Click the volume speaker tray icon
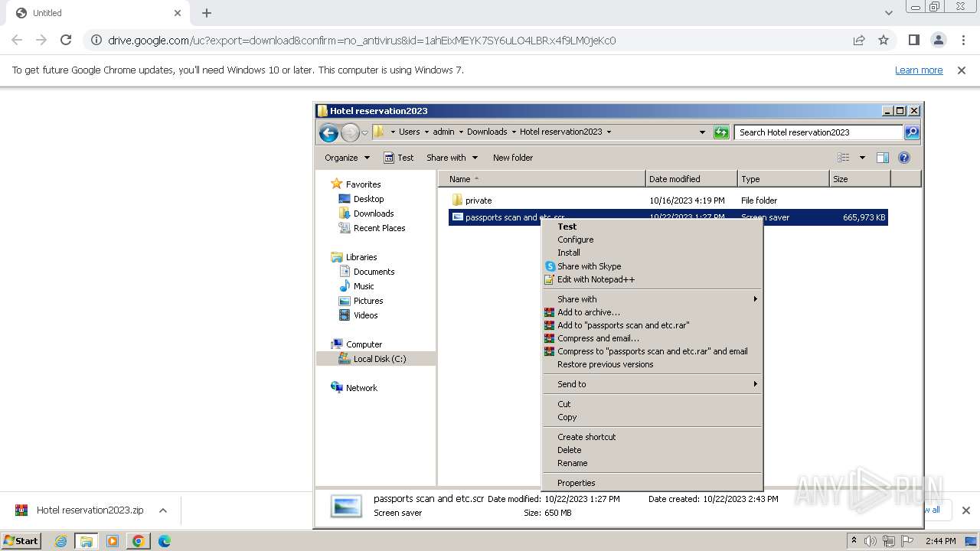The width and height of the screenshot is (980, 551). [x=871, y=541]
